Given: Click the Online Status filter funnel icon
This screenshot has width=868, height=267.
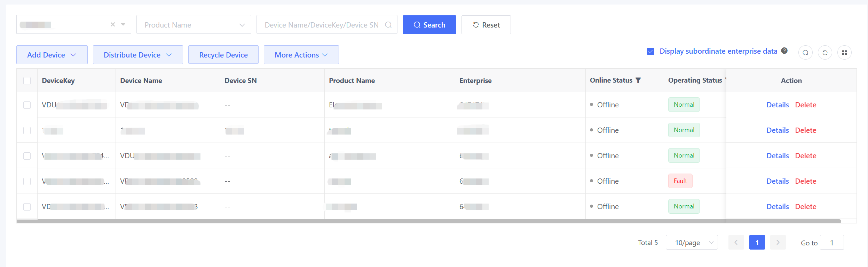Looking at the screenshot, I should pyautogui.click(x=638, y=80).
